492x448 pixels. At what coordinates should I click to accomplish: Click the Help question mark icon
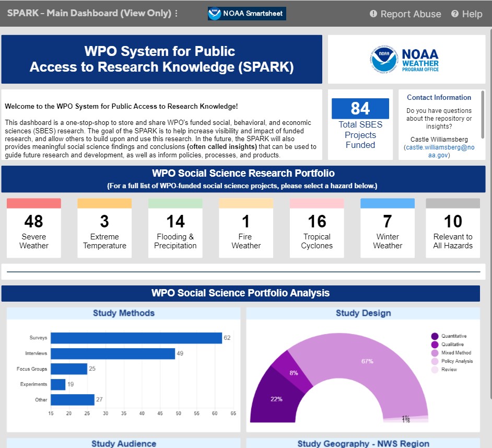(x=455, y=14)
